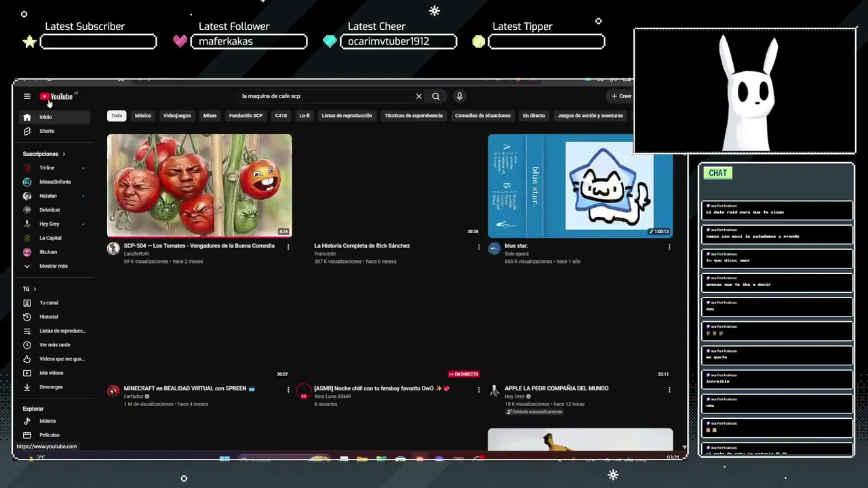Open La Historia Completa de Rick Sánchez

[362, 246]
